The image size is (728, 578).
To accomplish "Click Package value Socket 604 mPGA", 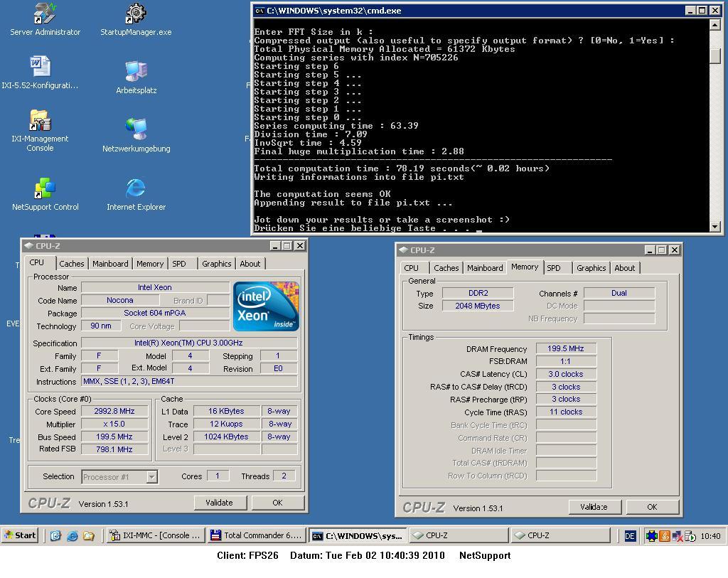I will click(x=155, y=313).
